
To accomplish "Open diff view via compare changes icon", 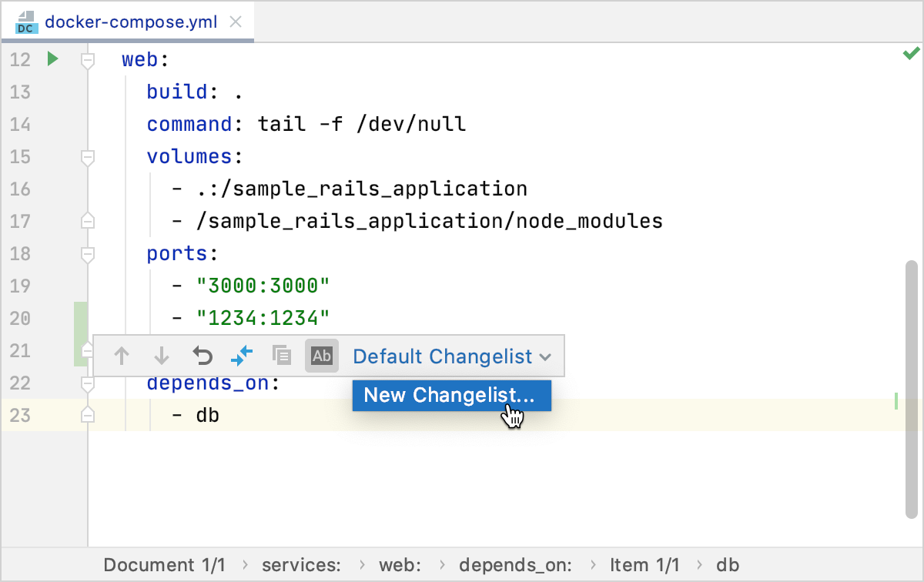I will 241,356.
